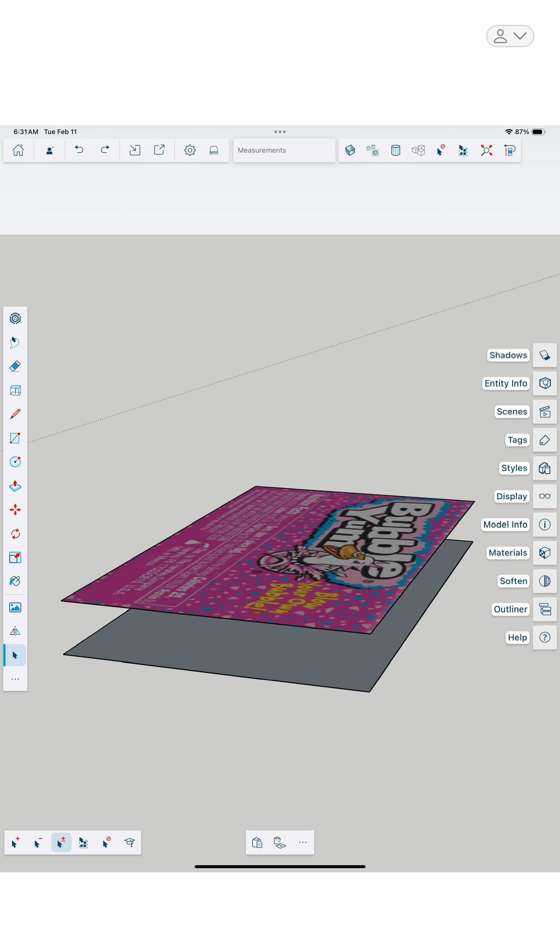Tap the stacked cylinders component icon
The image size is (560, 937).
pyautogui.click(x=373, y=151)
